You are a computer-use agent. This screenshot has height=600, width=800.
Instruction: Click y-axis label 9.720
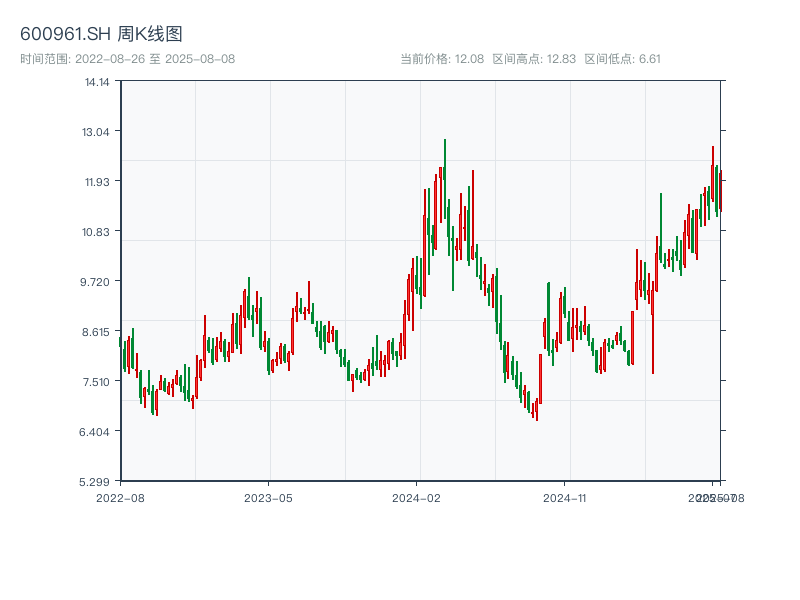(x=95, y=282)
